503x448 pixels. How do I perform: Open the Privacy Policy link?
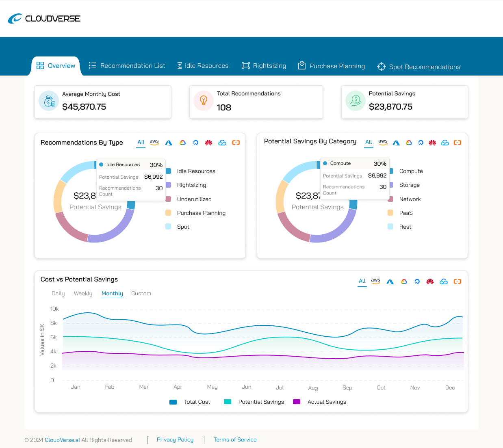(175, 439)
